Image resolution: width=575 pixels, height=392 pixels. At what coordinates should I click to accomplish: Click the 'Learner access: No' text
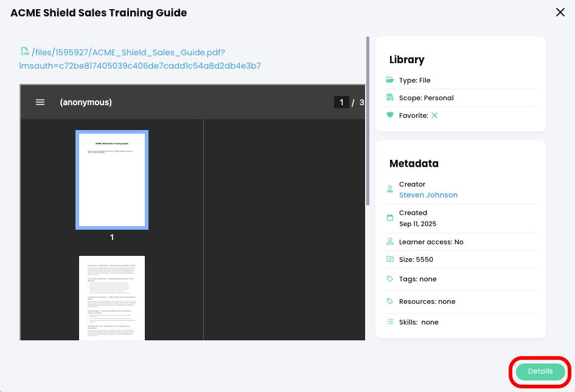tap(431, 242)
